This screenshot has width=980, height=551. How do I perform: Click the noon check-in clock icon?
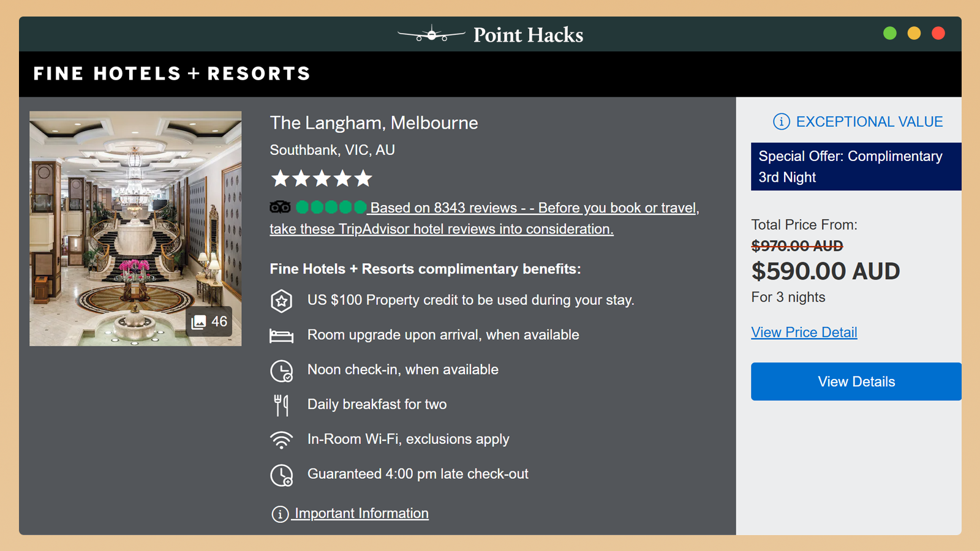coord(281,370)
